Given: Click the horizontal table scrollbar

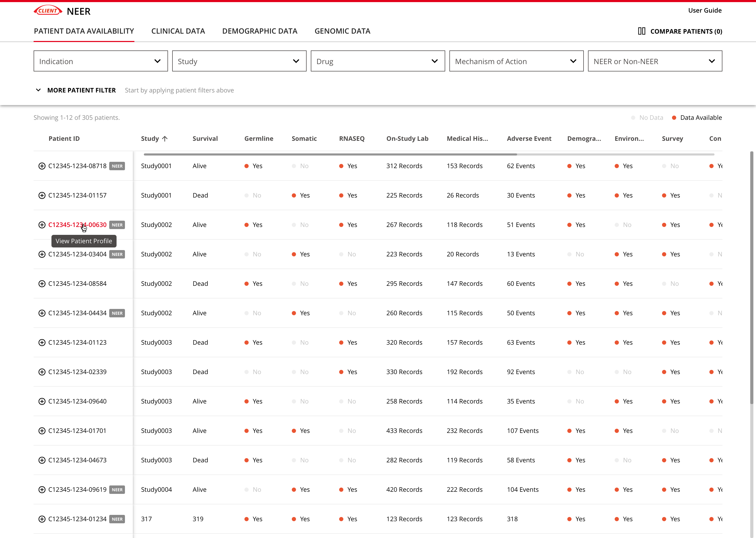Looking at the screenshot, I should coord(330,154).
